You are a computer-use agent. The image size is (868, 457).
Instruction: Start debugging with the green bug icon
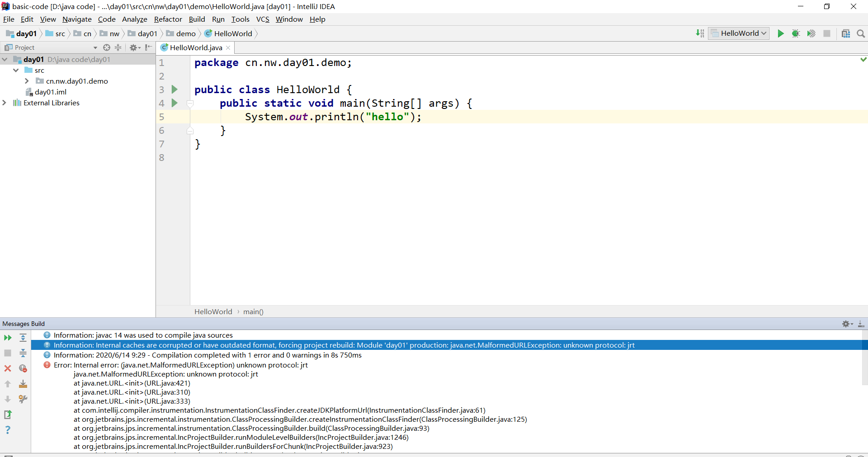point(796,33)
